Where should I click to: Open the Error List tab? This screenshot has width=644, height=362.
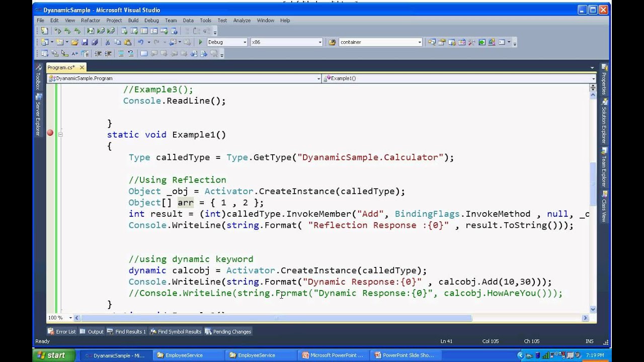(62, 332)
